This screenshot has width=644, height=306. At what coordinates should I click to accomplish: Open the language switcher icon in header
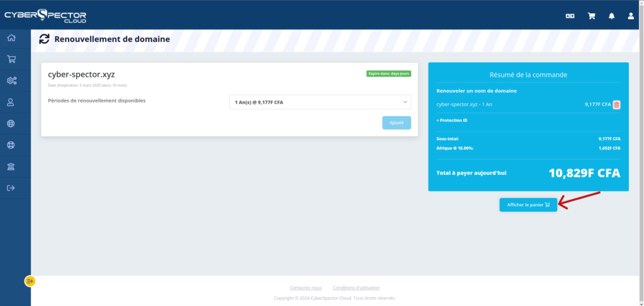tap(570, 16)
